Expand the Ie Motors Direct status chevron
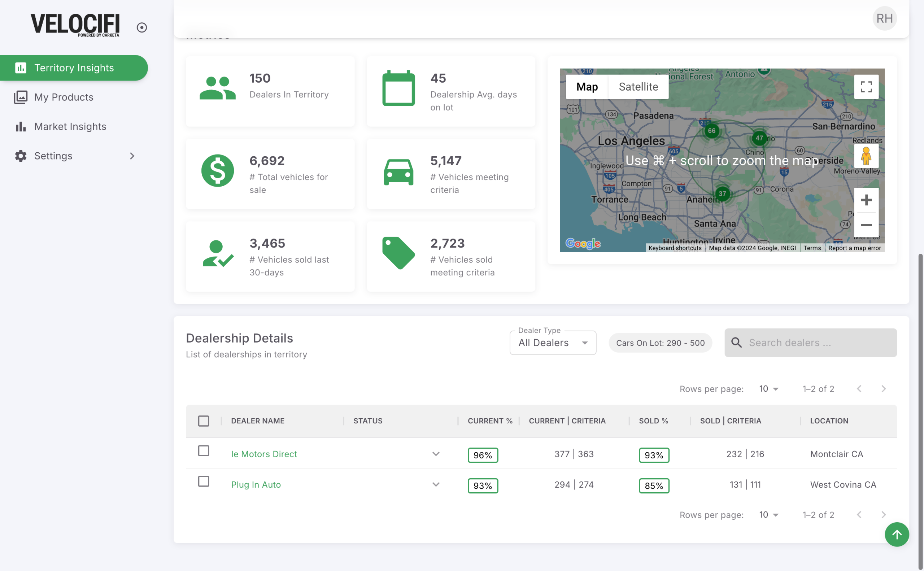The width and height of the screenshot is (924, 571). pyautogui.click(x=436, y=454)
